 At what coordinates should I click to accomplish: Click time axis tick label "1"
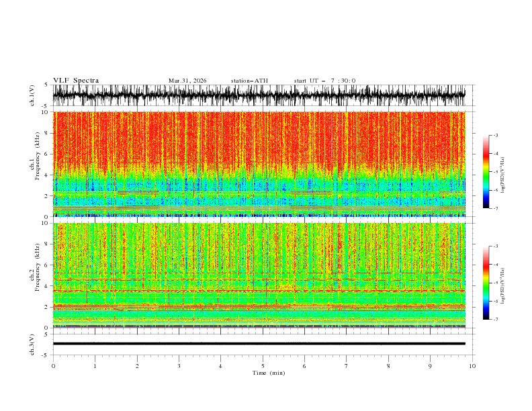(95, 366)
